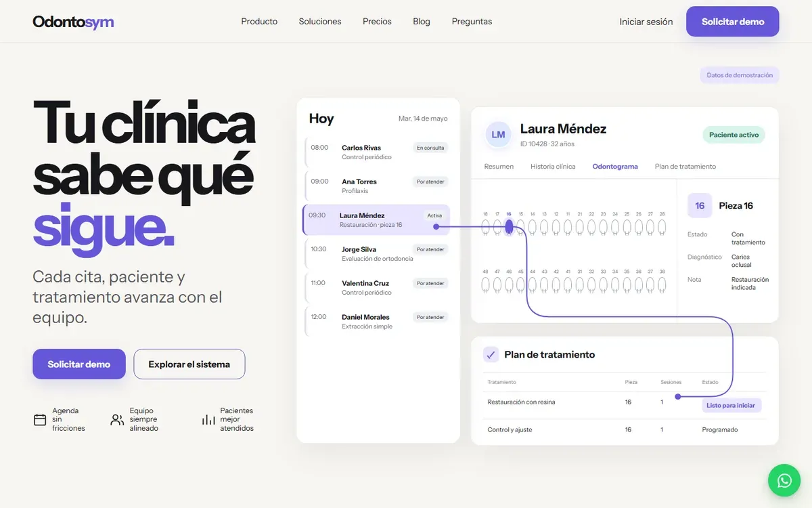Click the En consulta badge for Carlos Rivas

point(430,148)
